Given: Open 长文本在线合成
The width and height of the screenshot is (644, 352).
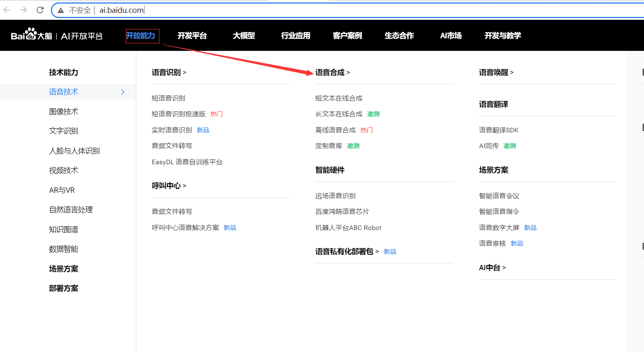Looking at the screenshot, I should [x=339, y=114].
